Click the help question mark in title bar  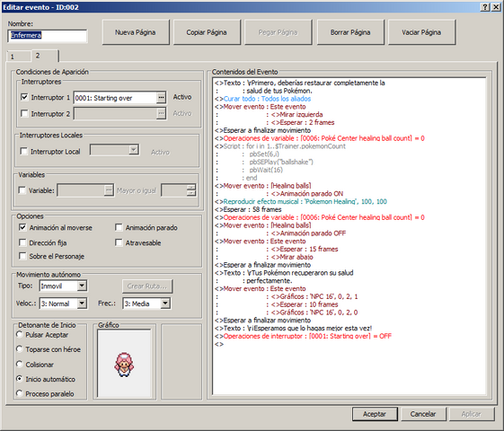click(x=485, y=7)
